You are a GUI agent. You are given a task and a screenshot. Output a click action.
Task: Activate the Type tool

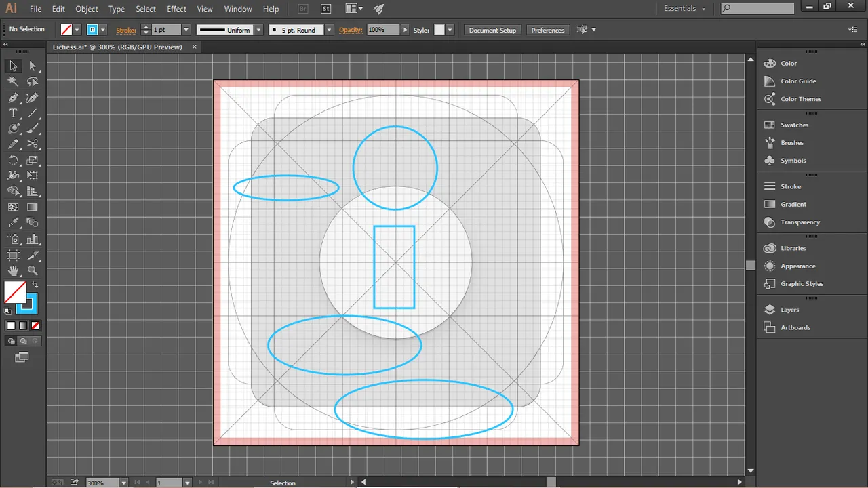13,113
